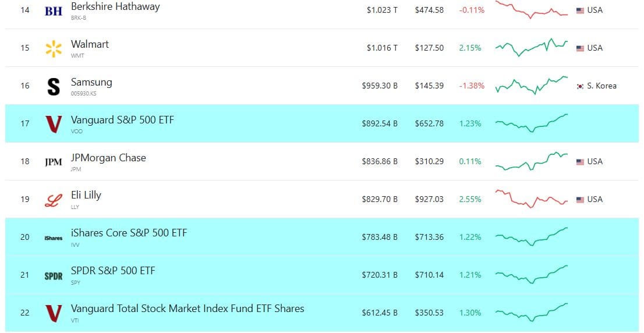
Task: Click the iShares logo icon
Action: [x=54, y=238]
